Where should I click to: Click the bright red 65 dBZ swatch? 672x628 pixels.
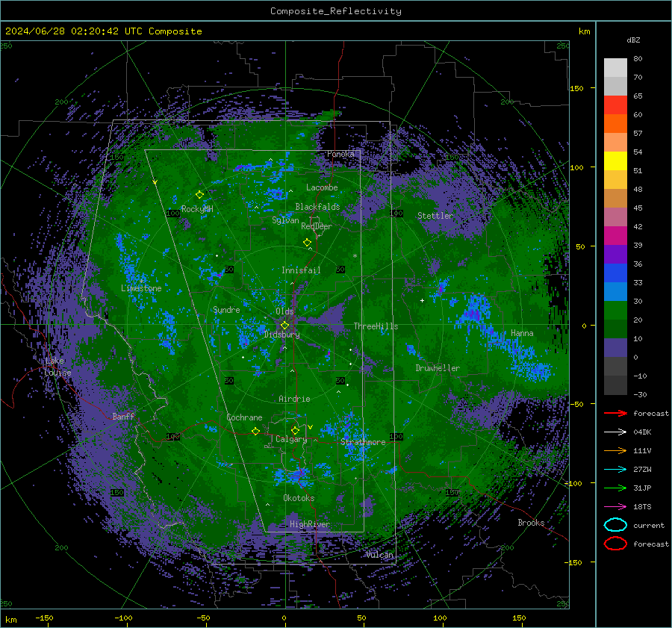615,105
